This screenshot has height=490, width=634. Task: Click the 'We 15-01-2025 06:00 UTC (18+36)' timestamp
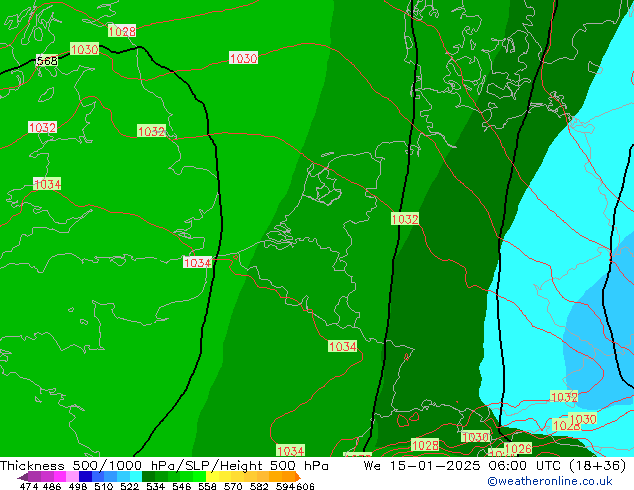(495, 466)
